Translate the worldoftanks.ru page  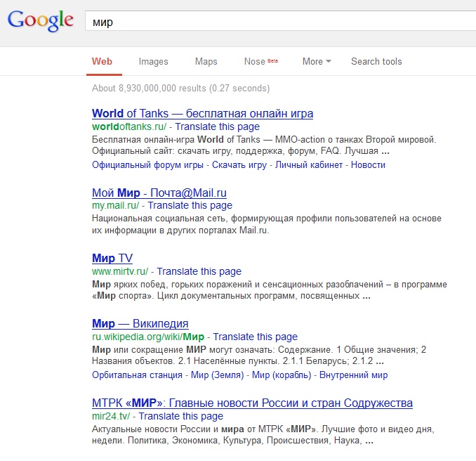pyautogui.click(x=217, y=127)
